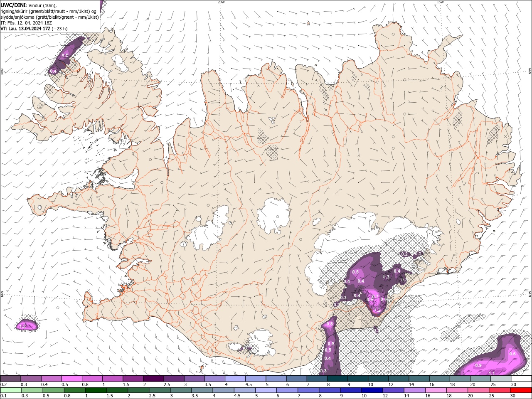Click the 'VT: Lau. 13.04.2024 17Z (+23 h)' line

pyautogui.click(x=34, y=29)
